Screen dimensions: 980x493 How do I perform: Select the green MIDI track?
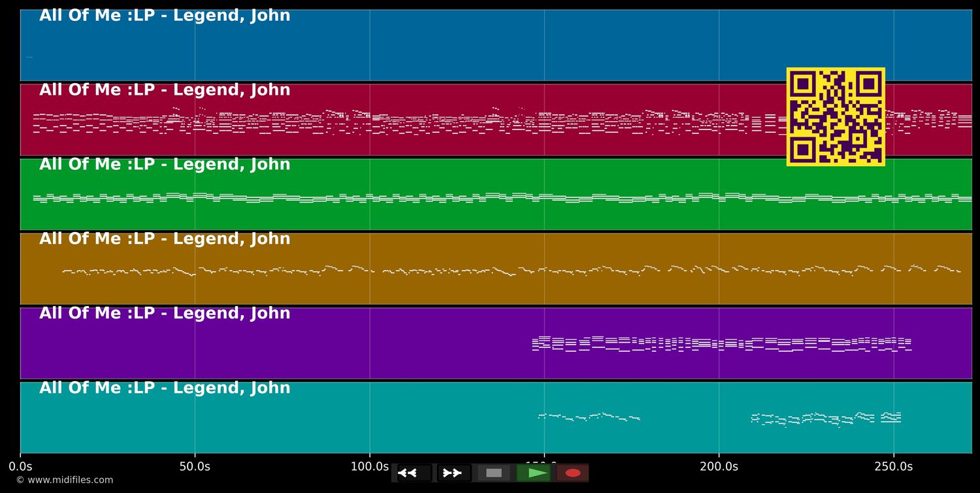[x=496, y=194]
